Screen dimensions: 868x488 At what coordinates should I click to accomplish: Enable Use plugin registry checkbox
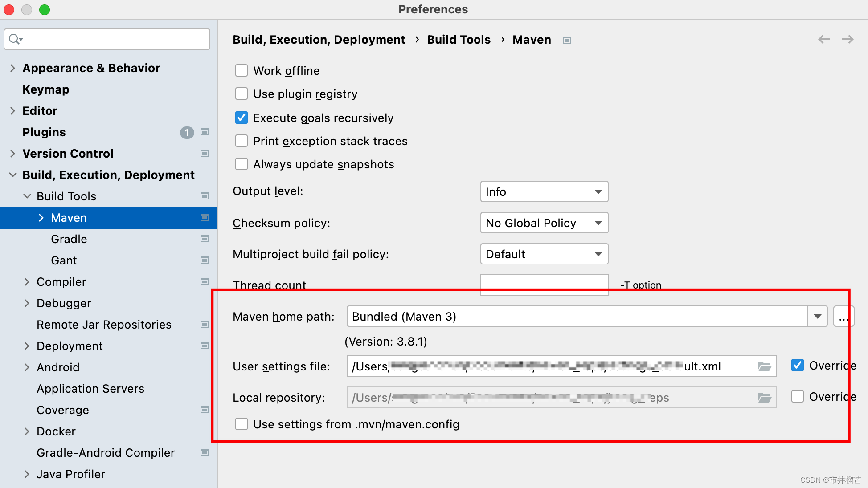242,94
